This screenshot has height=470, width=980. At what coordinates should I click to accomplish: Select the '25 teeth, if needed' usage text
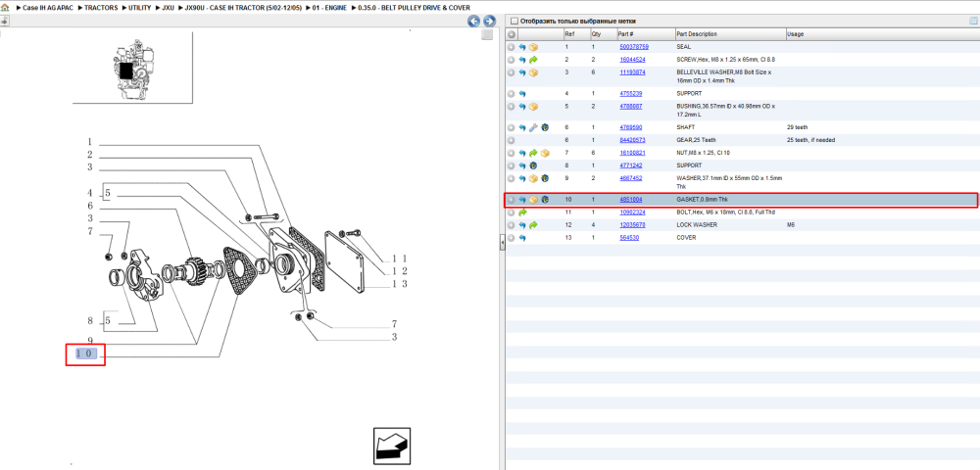point(810,140)
